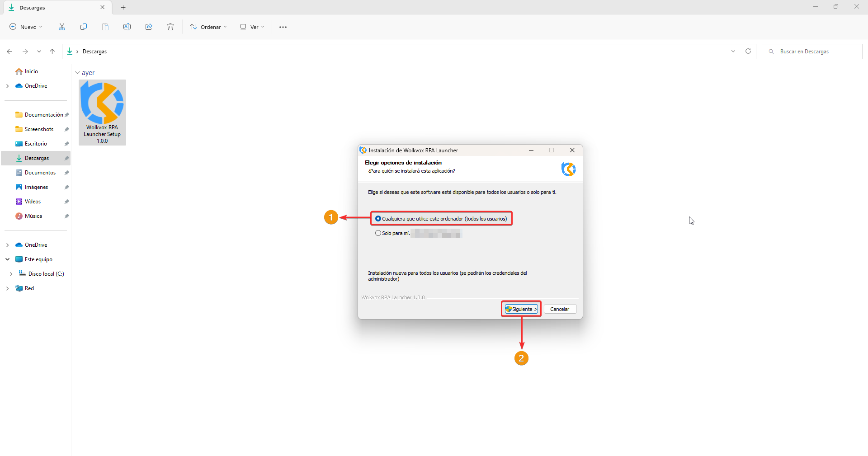Click the Share icon in toolbar
This screenshot has width=868, height=456.
149,27
